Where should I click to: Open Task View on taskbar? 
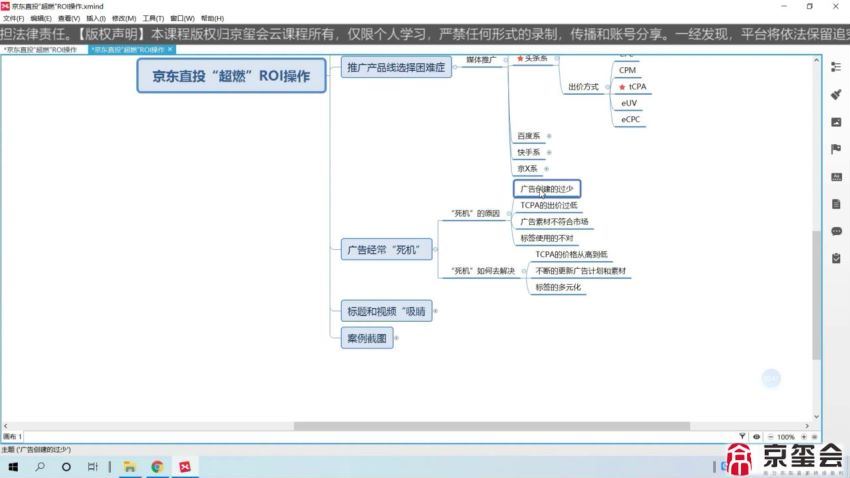[93, 467]
